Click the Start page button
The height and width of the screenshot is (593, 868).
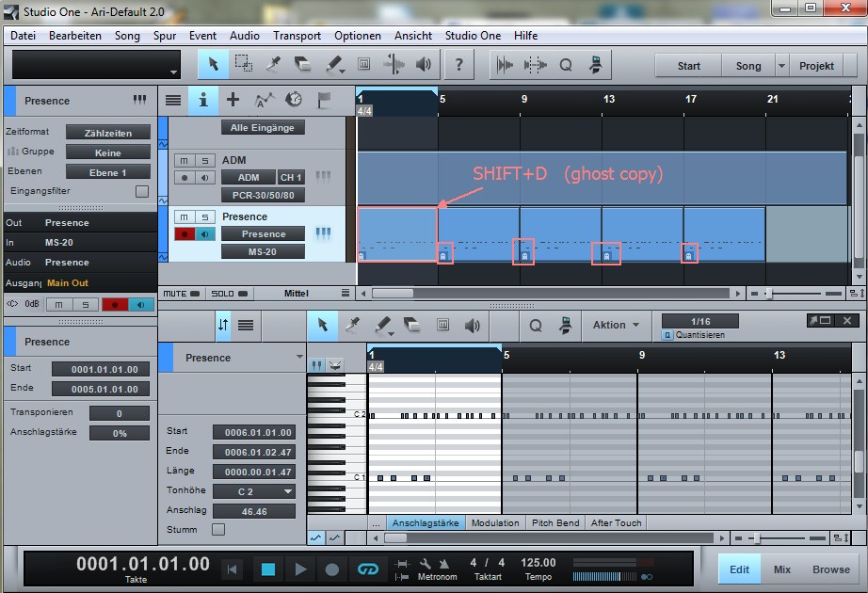pyautogui.click(x=688, y=66)
